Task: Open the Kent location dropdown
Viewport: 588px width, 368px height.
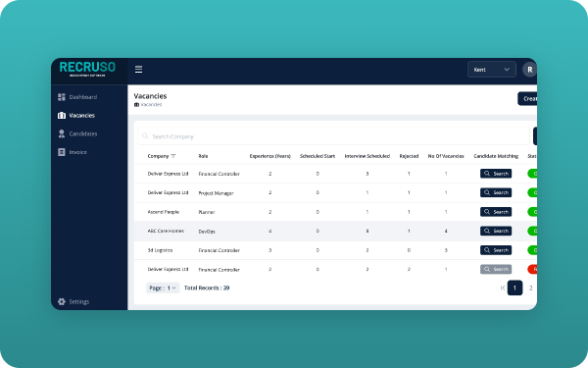Action: click(492, 70)
